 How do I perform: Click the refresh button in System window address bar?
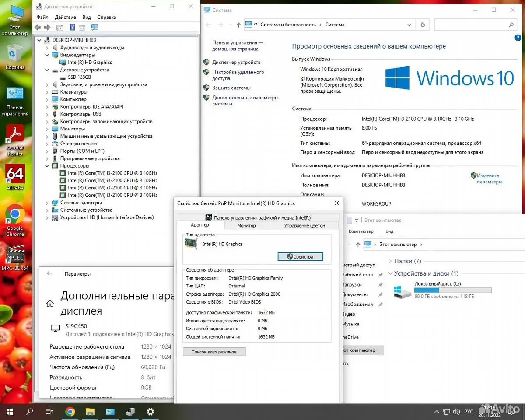[422, 25]
